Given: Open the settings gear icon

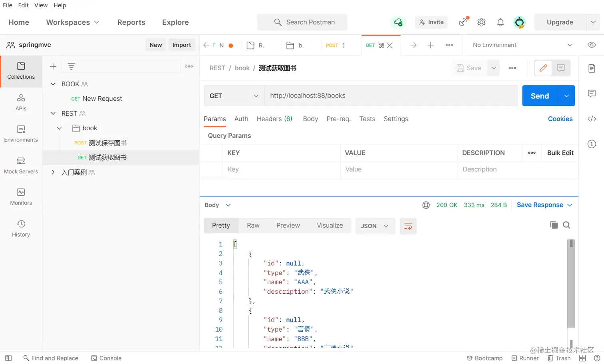Looking at the screenshot, I should 481,22.
